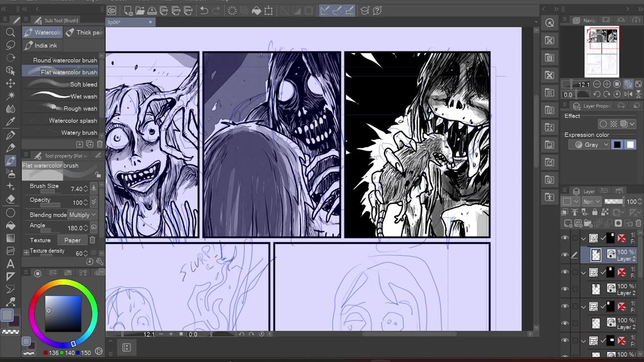Toggle tone effect in Layer Property
The width and height of the screenshot is (644, 362).
613,124
